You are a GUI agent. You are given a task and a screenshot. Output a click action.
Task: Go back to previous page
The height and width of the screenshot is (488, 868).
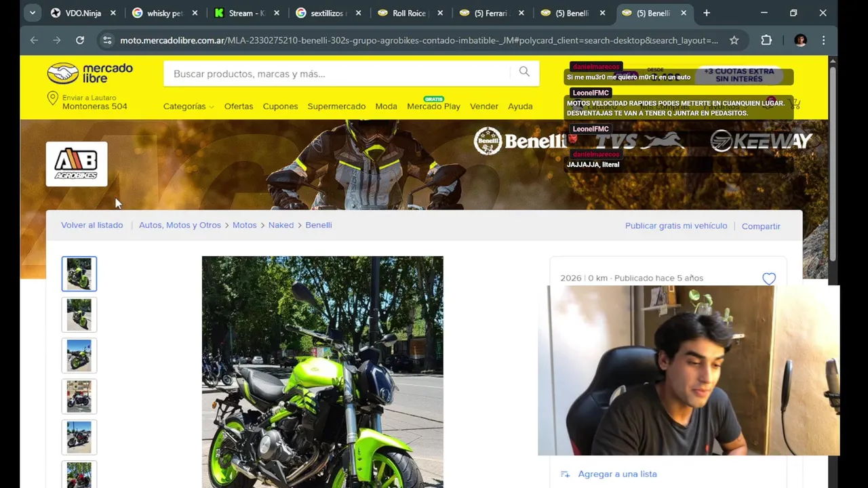34,41
